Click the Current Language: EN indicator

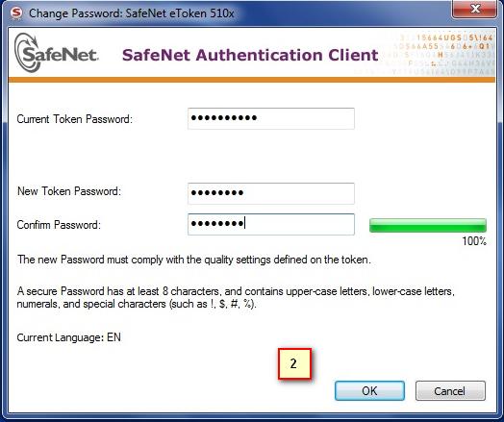pyautogui.click(x=69, y=337)
